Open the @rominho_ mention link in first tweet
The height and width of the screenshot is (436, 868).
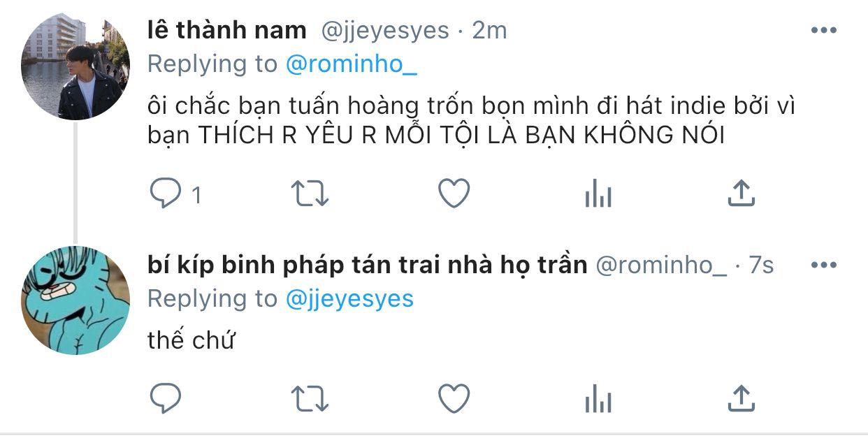click(352, 64)
